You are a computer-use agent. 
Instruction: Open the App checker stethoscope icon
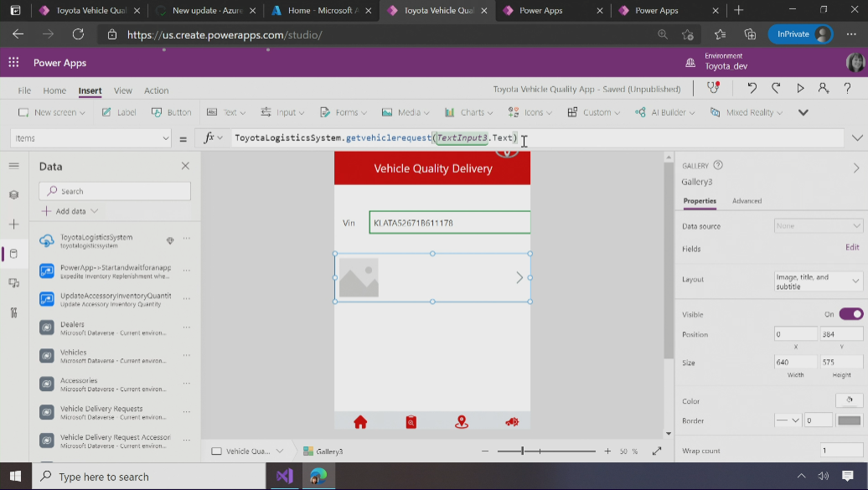[x=713, y=89]
